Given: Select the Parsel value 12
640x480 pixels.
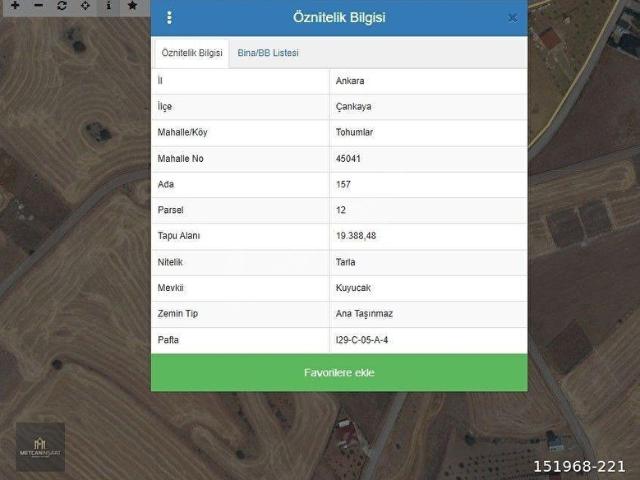Looking at the screenshot, I should click(x=341, y=210).
